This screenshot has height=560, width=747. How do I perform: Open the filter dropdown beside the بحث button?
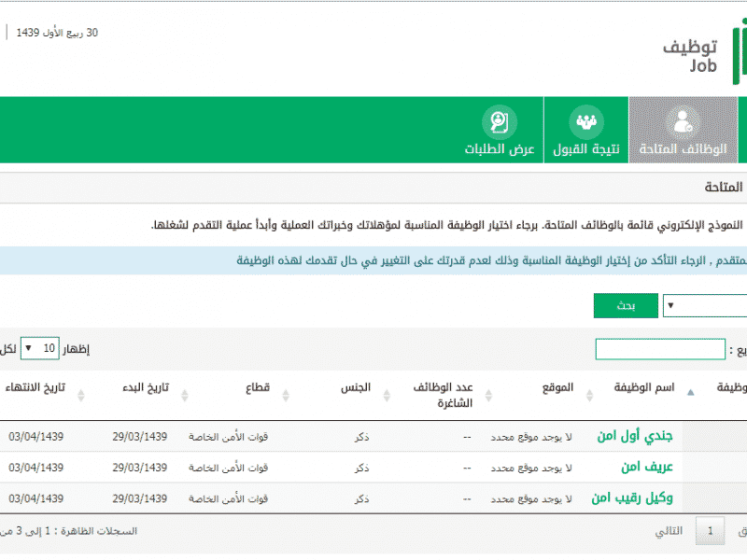pos(705,306)
